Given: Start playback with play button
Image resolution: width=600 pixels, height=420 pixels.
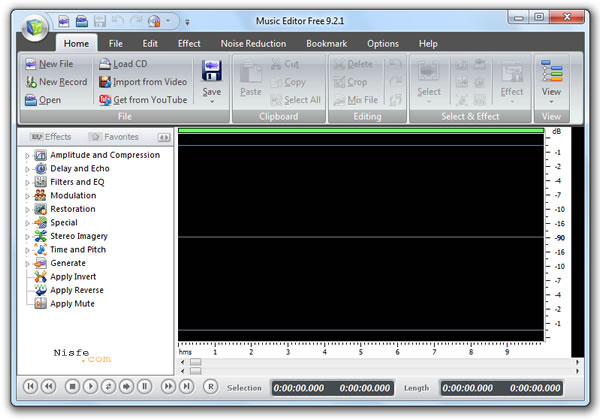Looking at the screenshot, I should pyautogui.click(x=90, y=387).
